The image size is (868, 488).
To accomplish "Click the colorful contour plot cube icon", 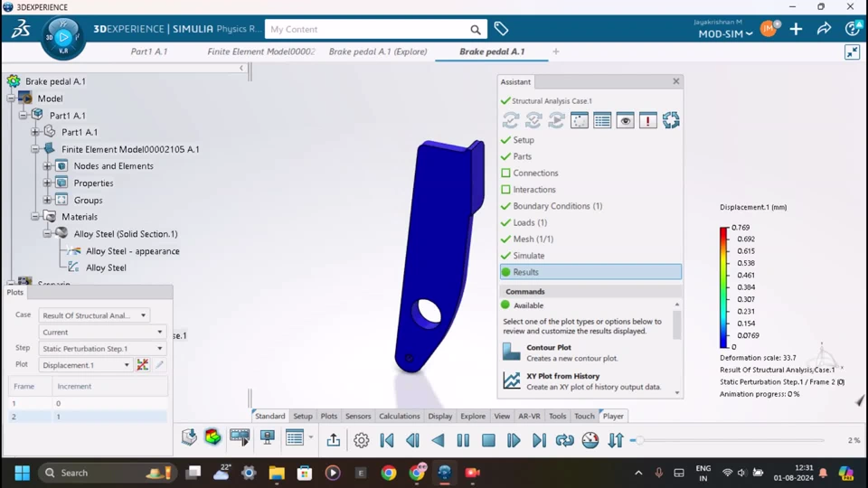I will 213,437.
